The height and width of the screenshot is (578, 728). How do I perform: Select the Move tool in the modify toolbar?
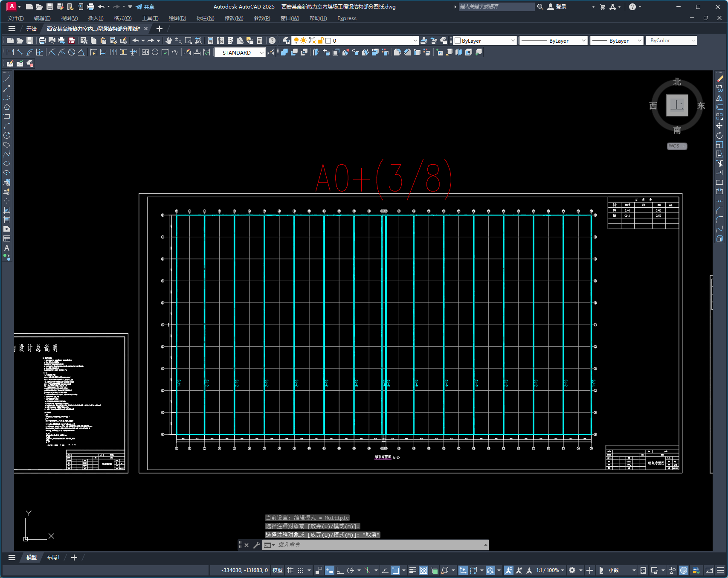719,126
